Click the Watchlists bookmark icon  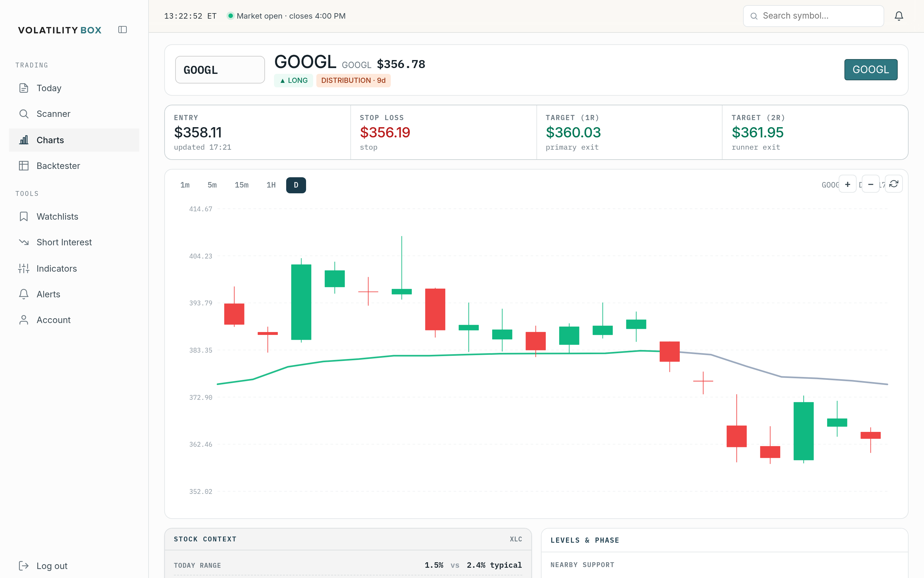[x=24, y=216]
